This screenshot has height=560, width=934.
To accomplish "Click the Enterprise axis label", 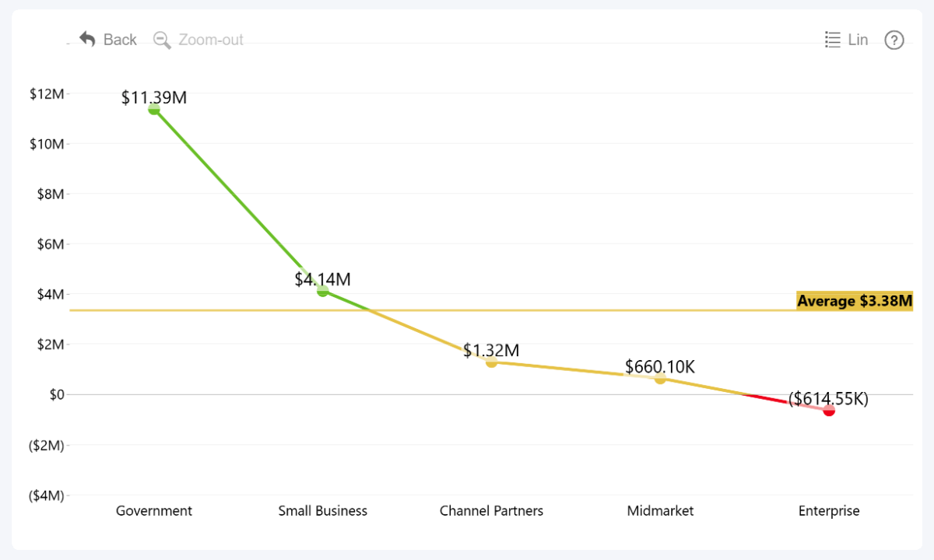I will (x=829, y=511).
